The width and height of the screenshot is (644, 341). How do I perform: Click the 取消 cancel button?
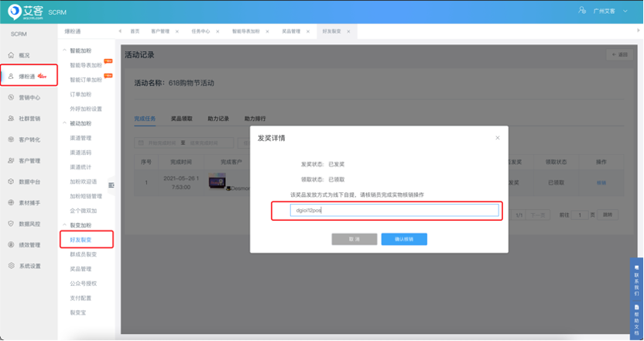click(355, 239)
